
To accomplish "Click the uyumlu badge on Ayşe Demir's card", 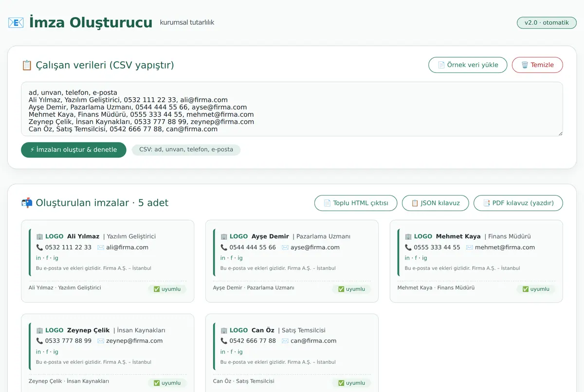I will 351,289.
